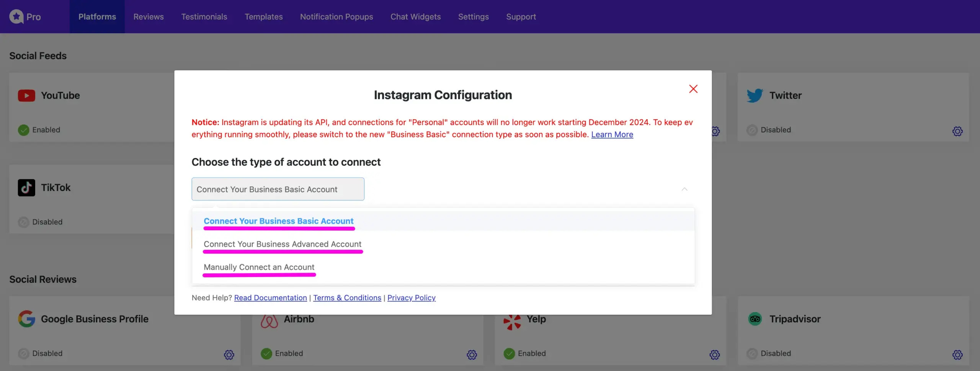The height and width of the screenshot is (371, 980).
Task: Click the Airbnb Enabled checkmark icon
Action: (266, 354)
